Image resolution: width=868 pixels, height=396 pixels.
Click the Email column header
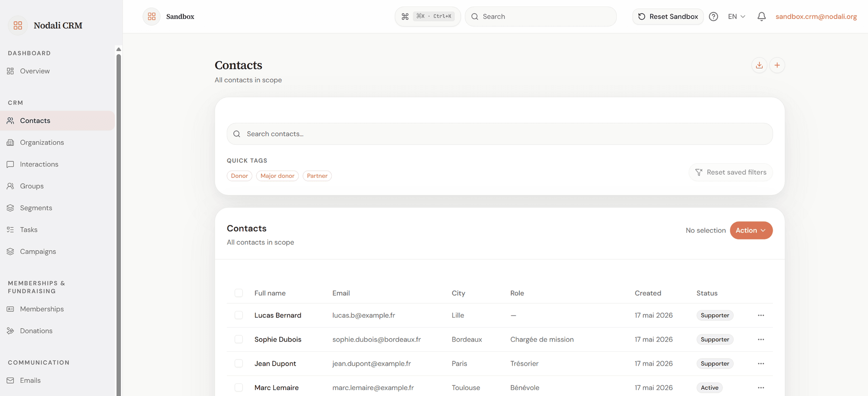(x=341, y=293)
